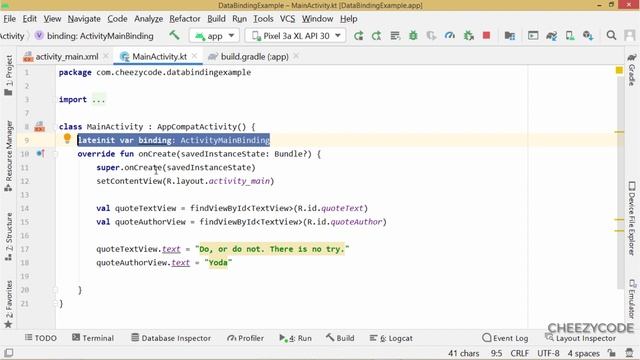Toggle the Gradle side panel

click(x=632, y=69)
